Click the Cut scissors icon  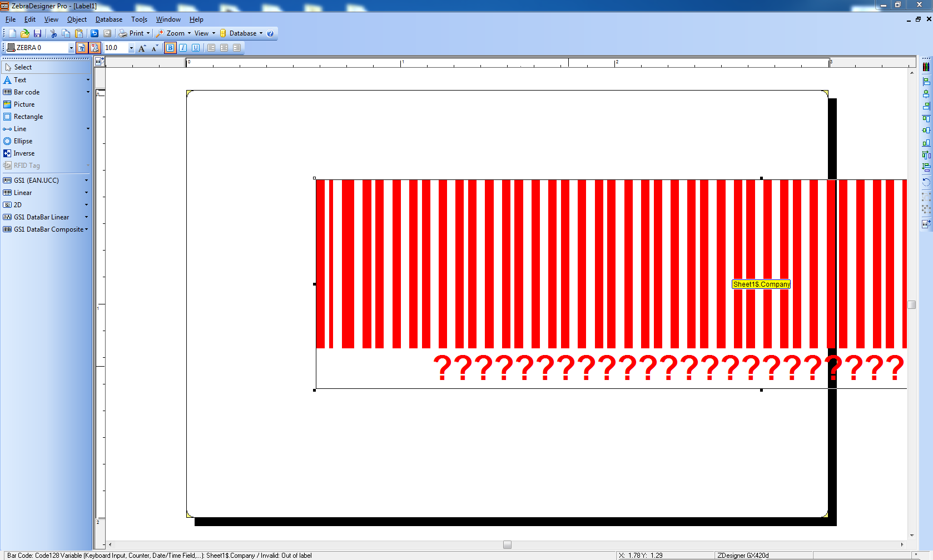click(x=53, y=33)
